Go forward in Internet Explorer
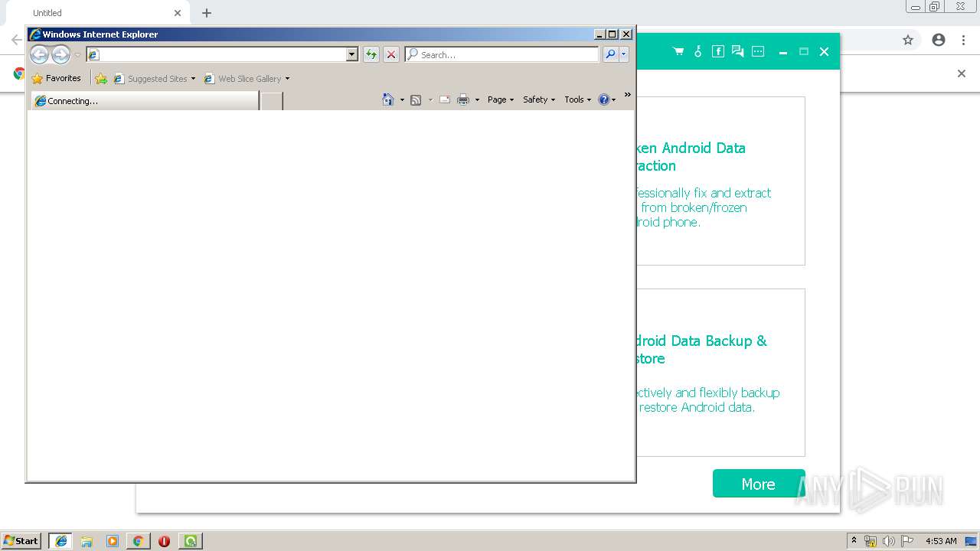Image resolution: width=980 pixels, height=551 pixels. point(60,54)
